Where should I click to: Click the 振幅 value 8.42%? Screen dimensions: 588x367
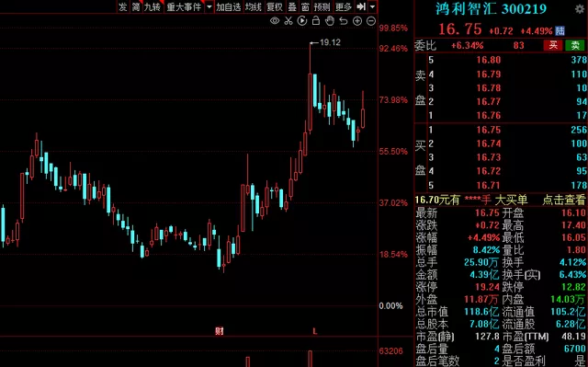[486, 250]
